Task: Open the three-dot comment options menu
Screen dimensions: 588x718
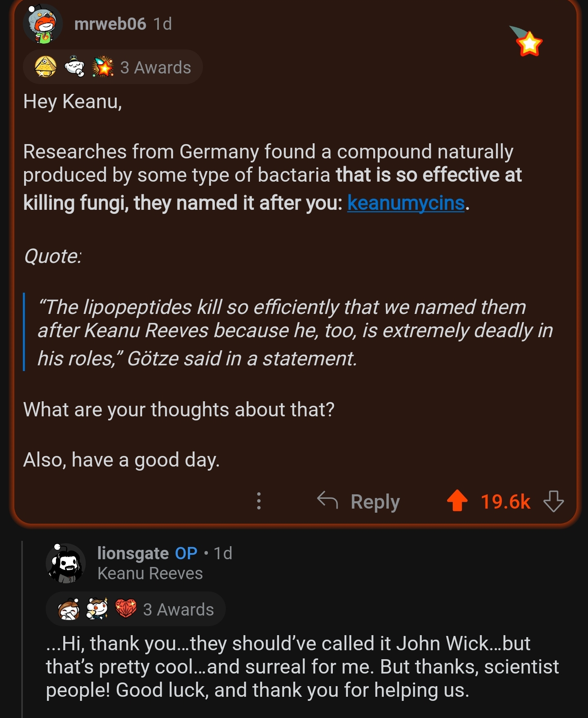Action: [x=258, y=501]
